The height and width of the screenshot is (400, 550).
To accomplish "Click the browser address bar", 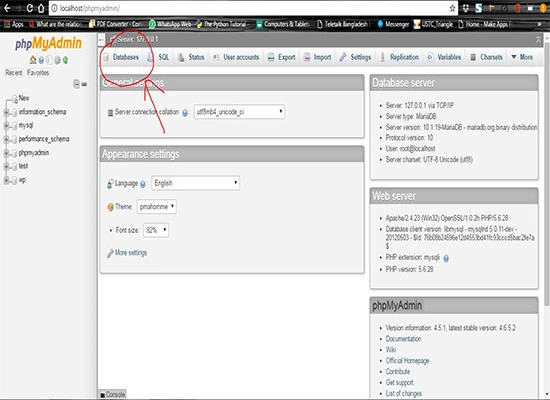I will (x=253, y=8).
